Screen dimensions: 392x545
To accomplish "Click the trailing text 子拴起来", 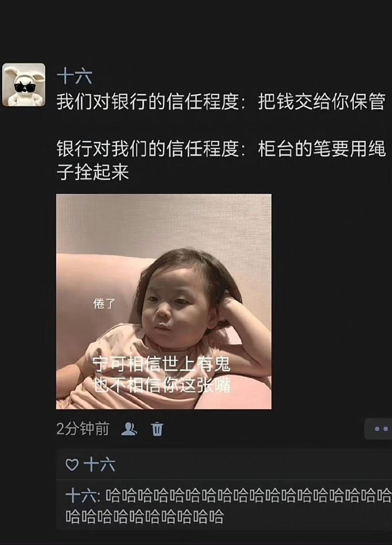I will [93, 172].
